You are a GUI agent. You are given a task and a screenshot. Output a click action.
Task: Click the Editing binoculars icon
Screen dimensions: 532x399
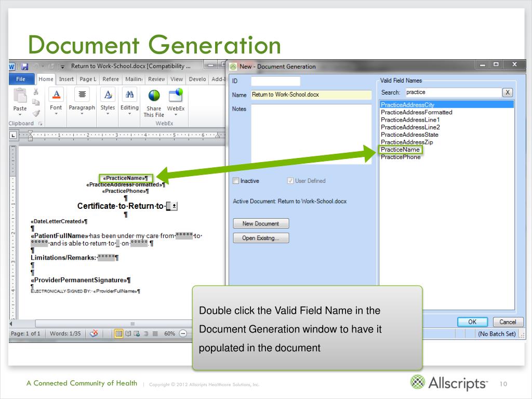(129, 95)
